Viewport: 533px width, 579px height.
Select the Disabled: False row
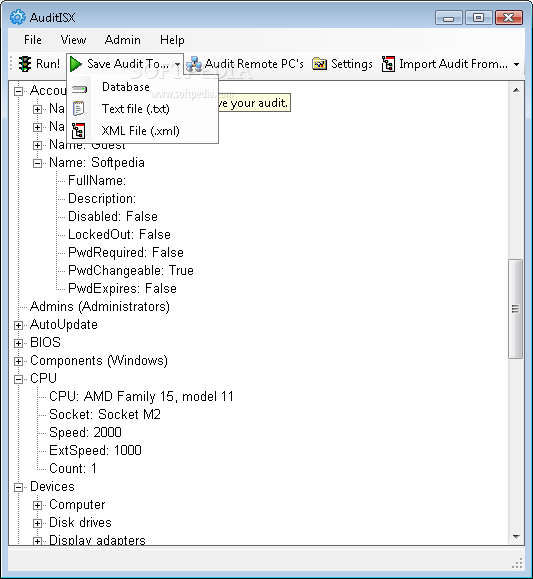113,216
